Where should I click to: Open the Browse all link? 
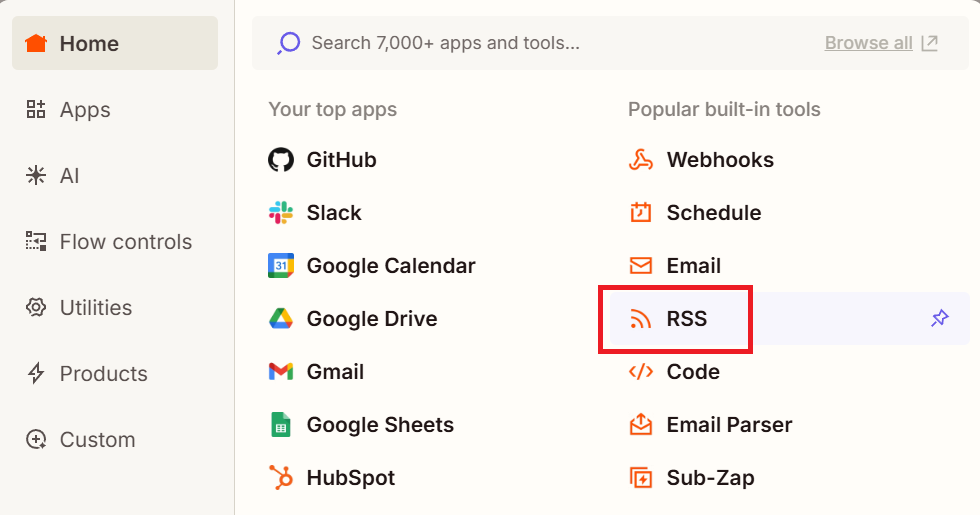tap(869, 43)
